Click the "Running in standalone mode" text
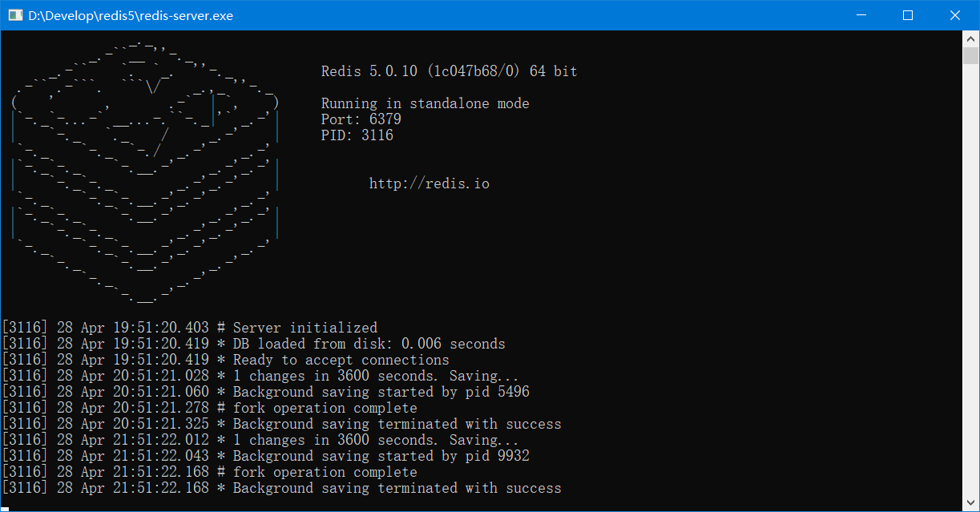The height and width of the screenshot is (512, 980). pyautogui.click(x=425, y=103)
